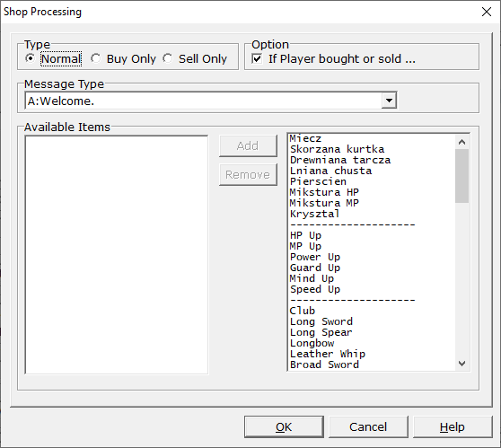Cancel the Shop Processing dialog
This screenshot has width=501, height=448.
point(368,427)
